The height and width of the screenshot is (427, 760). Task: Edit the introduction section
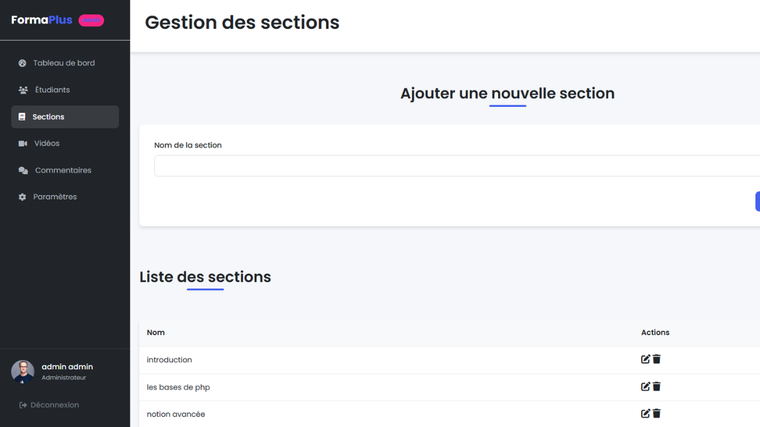pos(645,359)
